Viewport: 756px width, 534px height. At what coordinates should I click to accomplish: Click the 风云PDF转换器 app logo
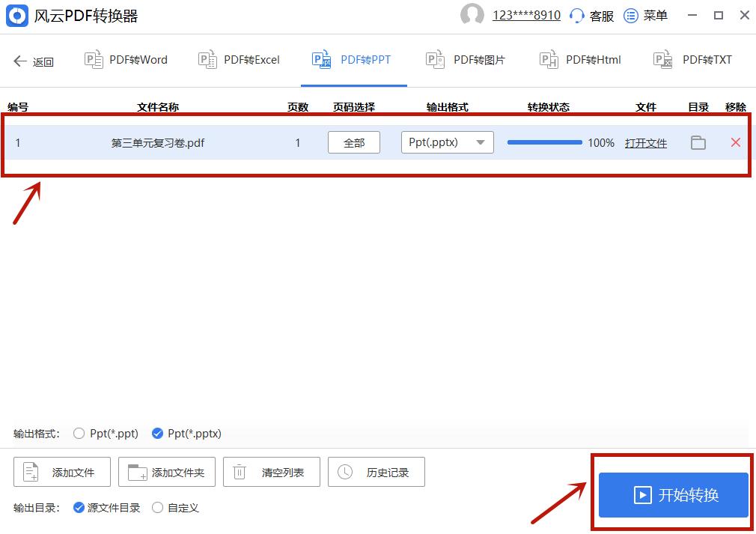point(16,15)
